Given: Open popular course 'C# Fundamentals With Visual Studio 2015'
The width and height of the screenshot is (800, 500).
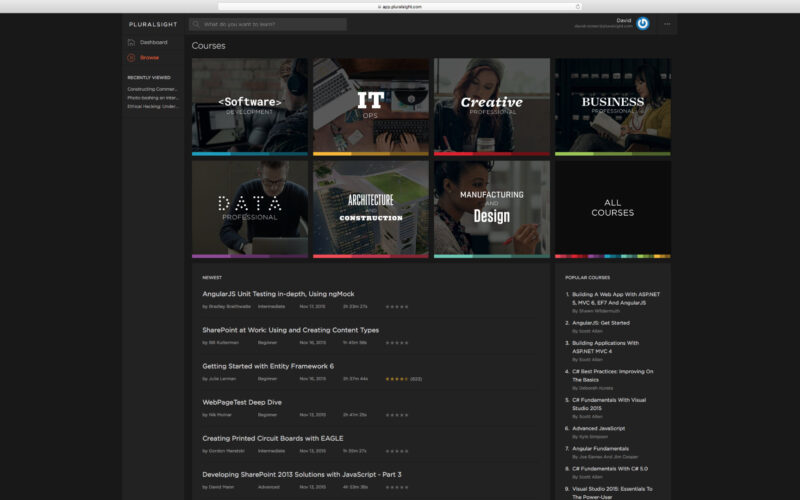Looking at the screenshot, I should pyautogui.click(x=609, y=404).
